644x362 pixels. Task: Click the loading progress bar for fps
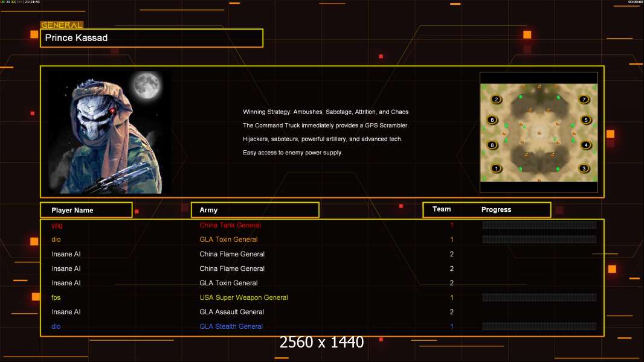click(539, 297)
